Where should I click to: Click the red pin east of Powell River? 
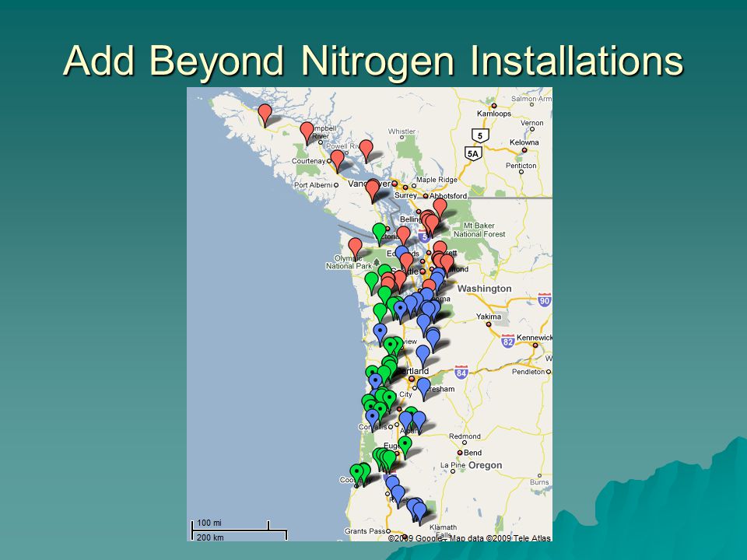coord(366,150)
